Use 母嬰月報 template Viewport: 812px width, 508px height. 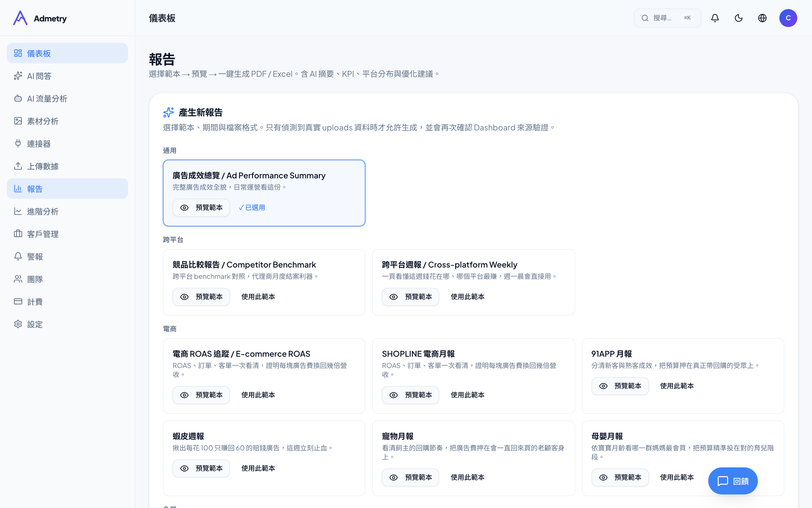tap(677, 478)
